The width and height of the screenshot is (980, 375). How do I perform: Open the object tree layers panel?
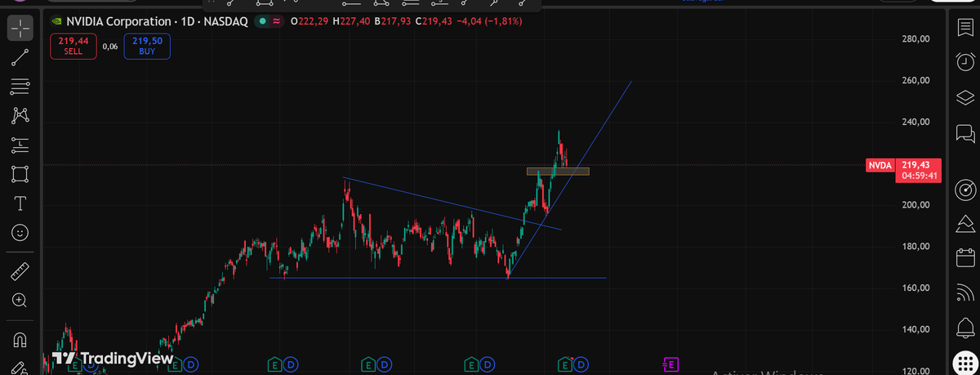pos(964,97)
